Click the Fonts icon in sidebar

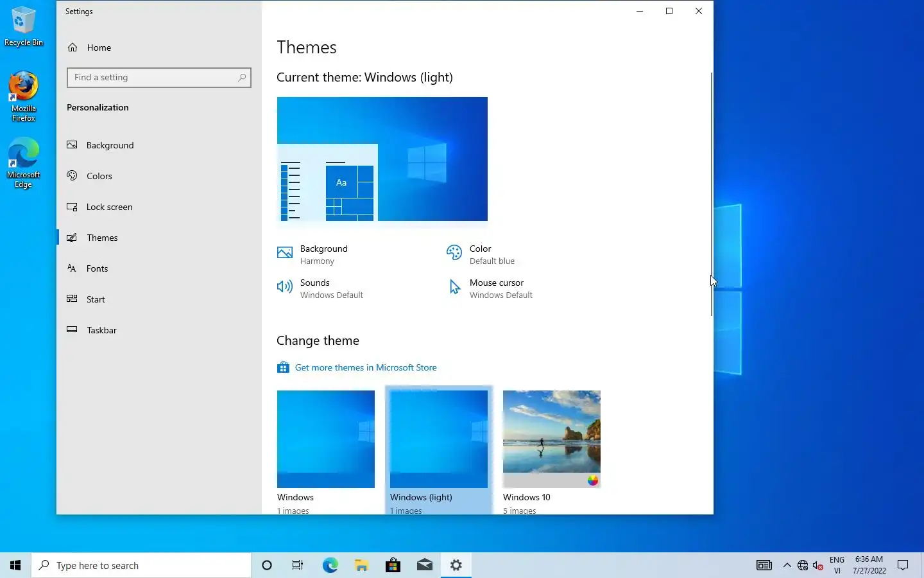click(72, 268)
